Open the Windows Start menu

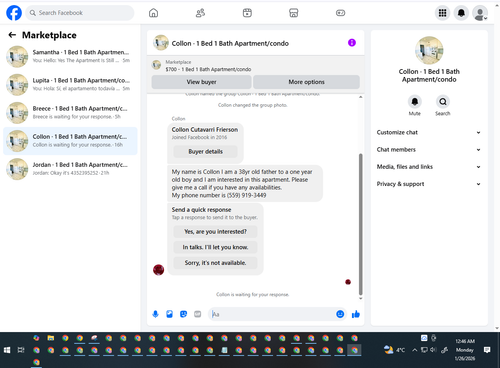tap(7, 350)
